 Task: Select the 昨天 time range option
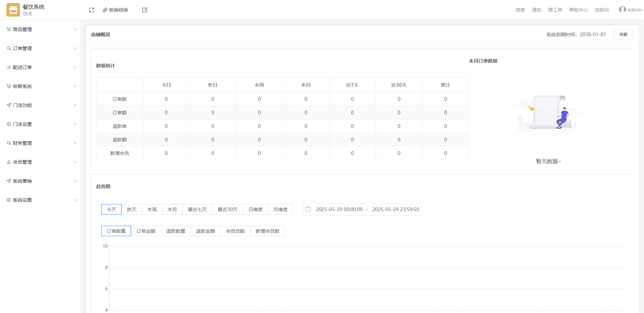click(132, 209)
